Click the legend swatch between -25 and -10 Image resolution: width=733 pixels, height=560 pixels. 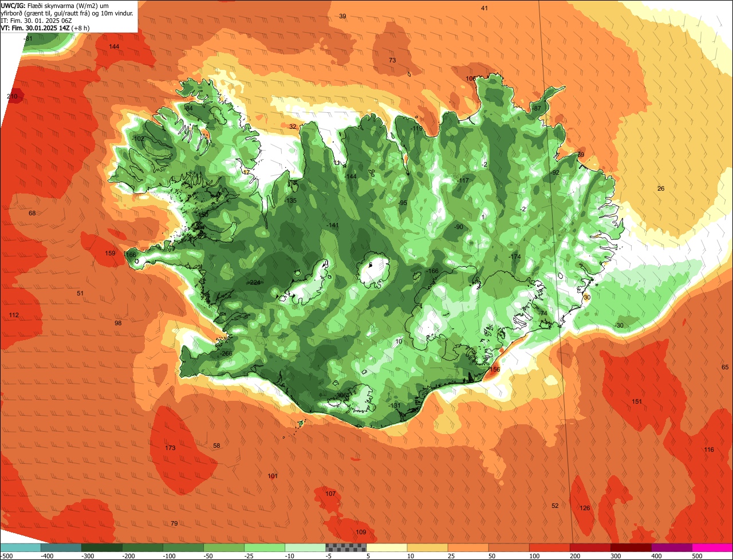(265, 548)
